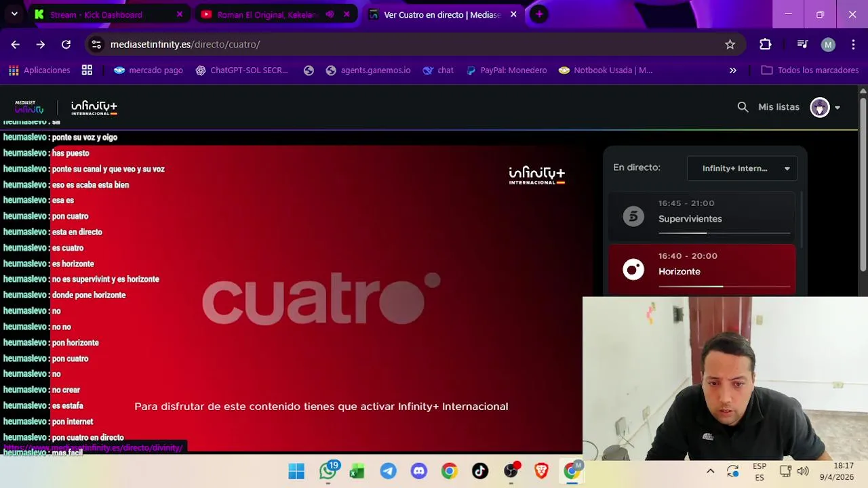Open the agents.ganemos.io bookmark

pyautogui.click(x=368, y=70)
